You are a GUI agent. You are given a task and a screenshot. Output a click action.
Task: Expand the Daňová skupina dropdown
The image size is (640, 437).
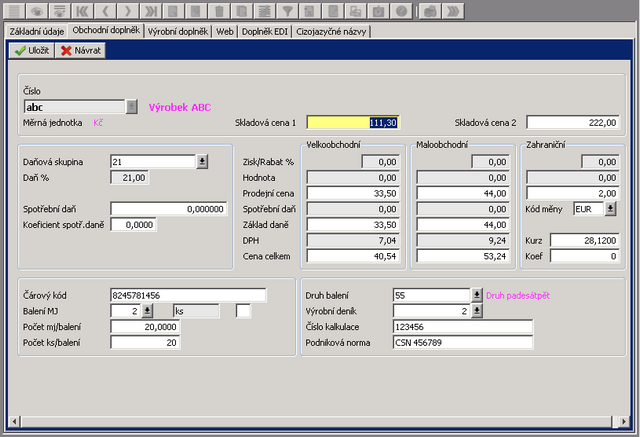tap(201, 161)
